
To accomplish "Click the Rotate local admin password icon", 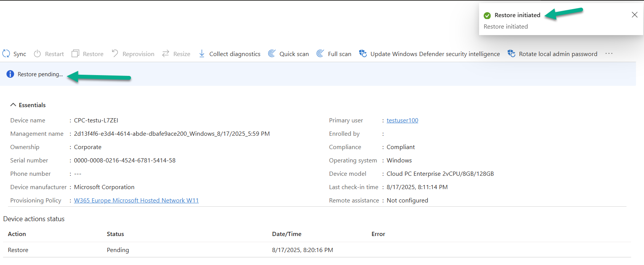I will click(x=511, y=54).
